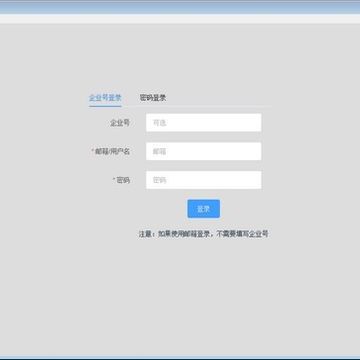
Task: Switch to the 密码登录 tab
Action: [153, 98]
